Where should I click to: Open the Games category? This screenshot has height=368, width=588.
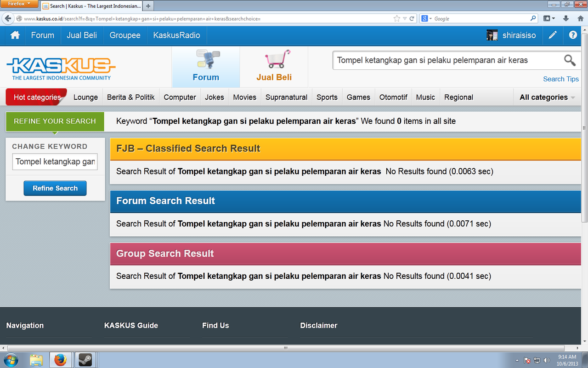(359, 97)
